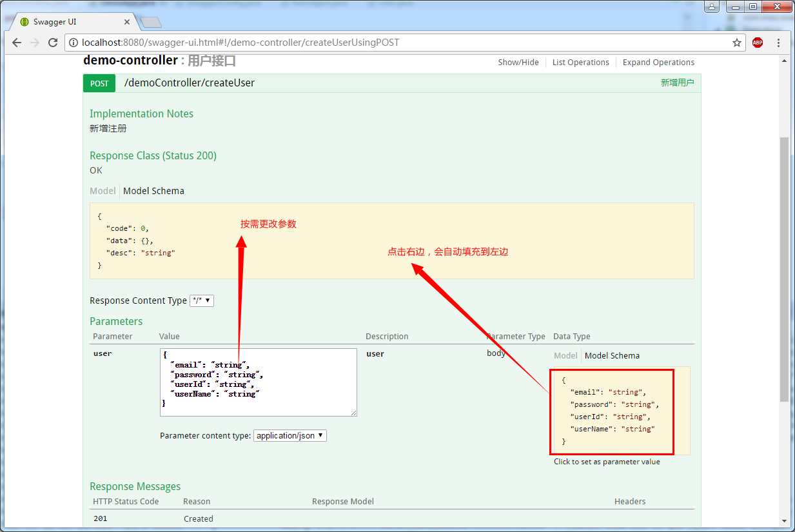Click Expand Operations link

point(658,63)
